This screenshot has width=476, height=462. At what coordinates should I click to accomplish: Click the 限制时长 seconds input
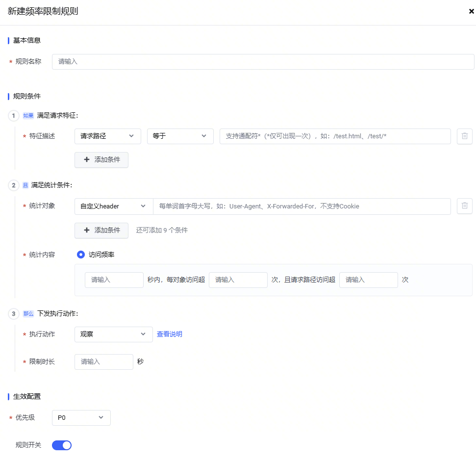click(103, 362)
